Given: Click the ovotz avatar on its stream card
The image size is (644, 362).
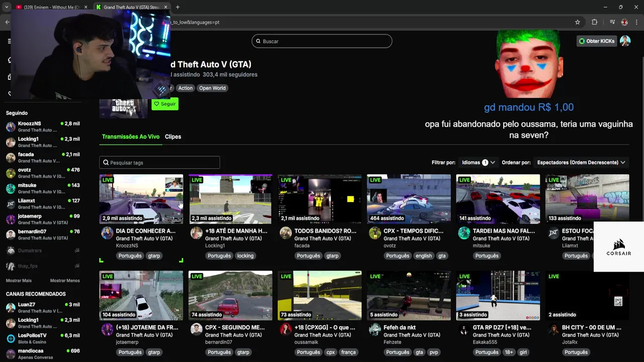Looking at the screenshot, I should (x=375, y=233).
